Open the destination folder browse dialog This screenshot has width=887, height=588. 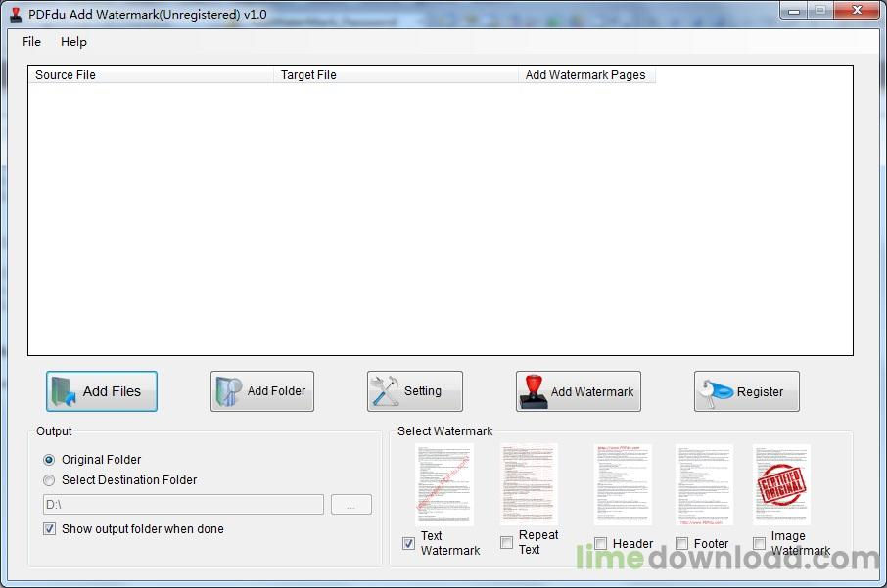point(351,504)
